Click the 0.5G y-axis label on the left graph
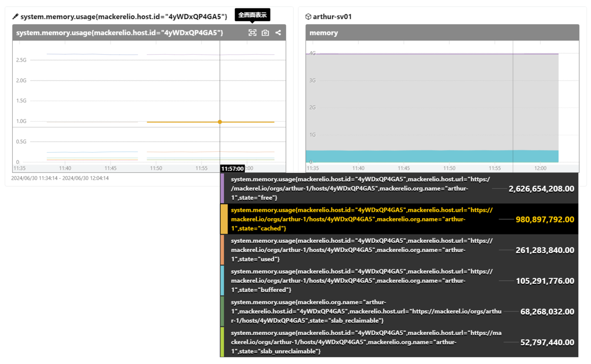 point(21,141)
